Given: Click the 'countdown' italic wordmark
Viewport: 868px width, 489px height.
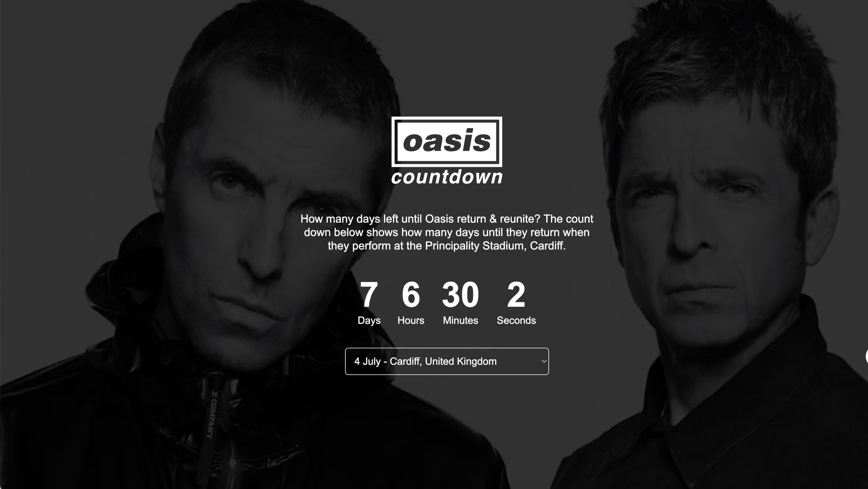Looking at the screenshot, I should (x=447, y=177).
